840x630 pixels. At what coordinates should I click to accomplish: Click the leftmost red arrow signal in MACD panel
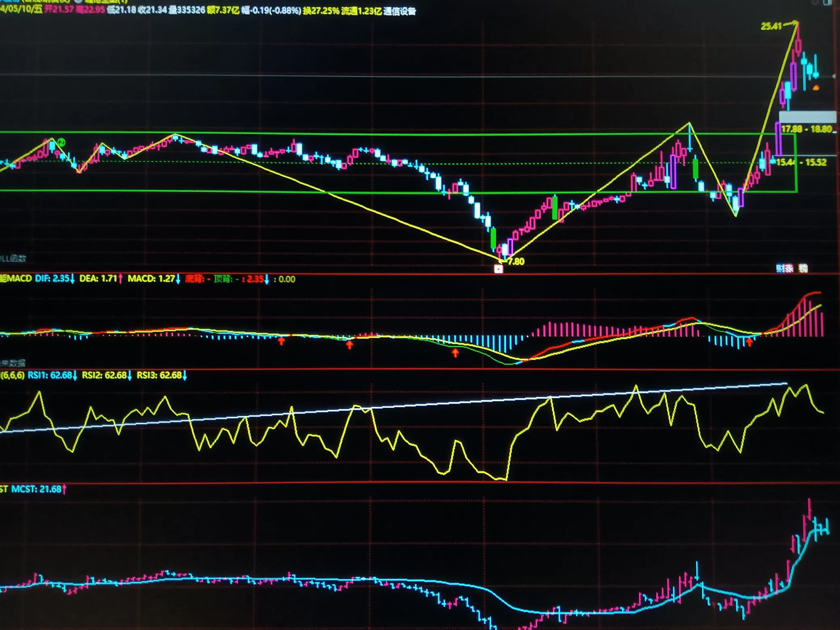click(x=281, y=341)
